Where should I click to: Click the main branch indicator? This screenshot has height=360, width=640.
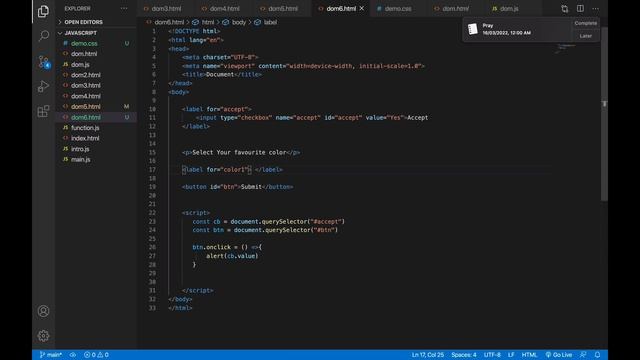51,355
